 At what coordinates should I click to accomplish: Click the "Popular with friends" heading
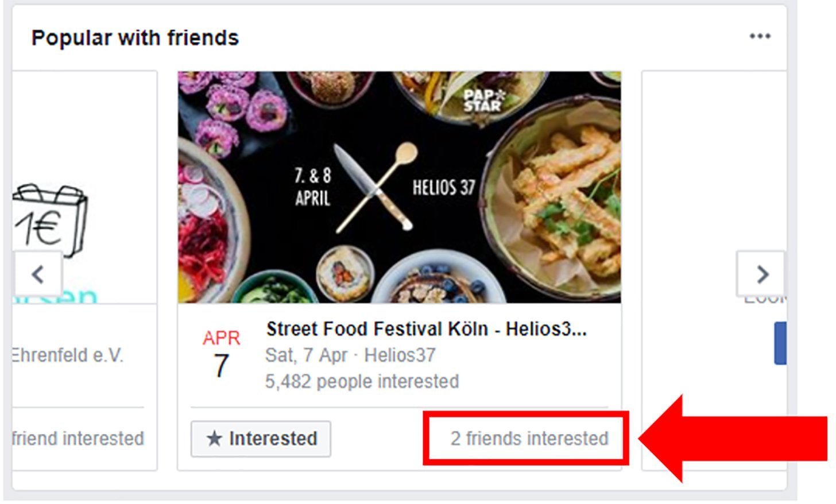135,38
